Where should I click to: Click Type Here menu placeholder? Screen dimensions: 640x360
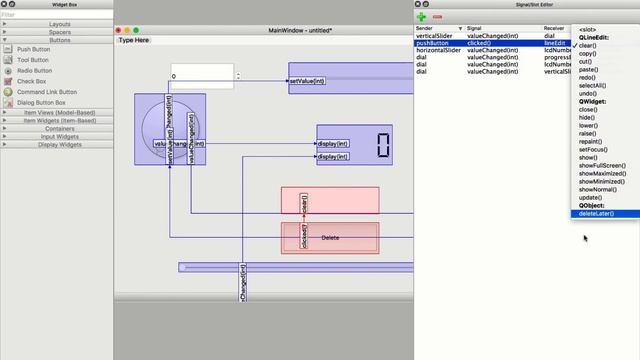(x=133, y=40)
